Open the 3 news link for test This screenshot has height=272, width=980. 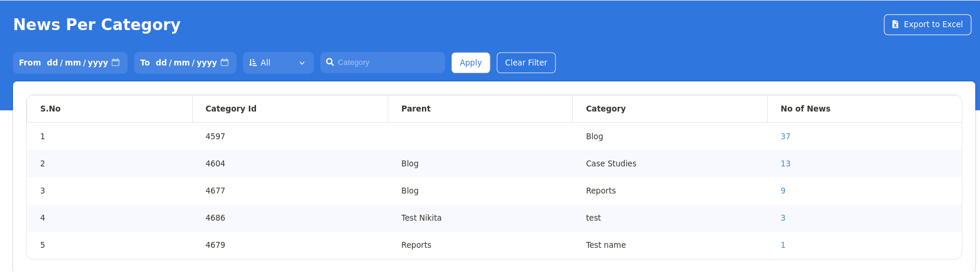click(783, 218)
